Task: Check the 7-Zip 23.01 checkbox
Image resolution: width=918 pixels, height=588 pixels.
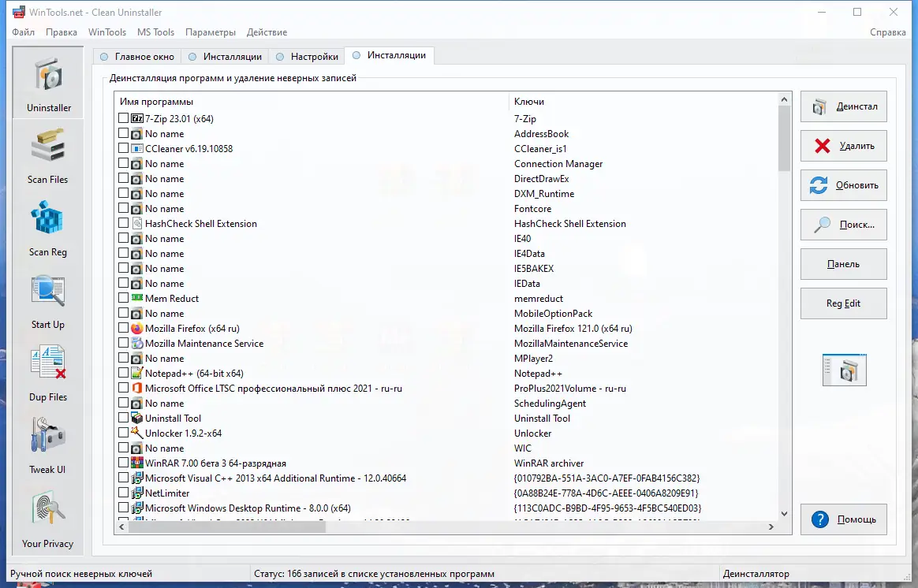Action: tap(124, 118)
